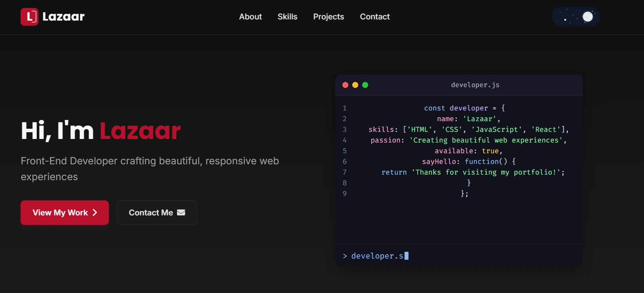The height and width of the screenshot is (293, 644).
Task: Click the developer.js file title
Action: click(x=475, y=85)
